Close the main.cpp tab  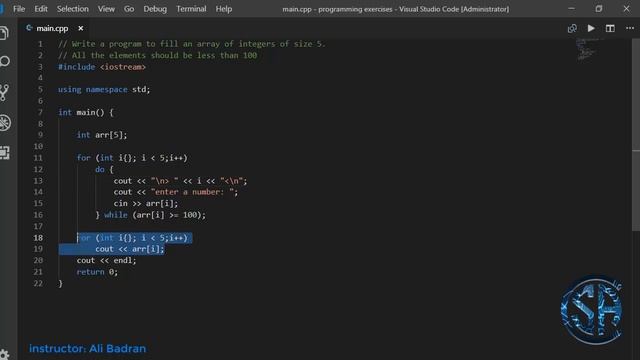tap(81, 28)
